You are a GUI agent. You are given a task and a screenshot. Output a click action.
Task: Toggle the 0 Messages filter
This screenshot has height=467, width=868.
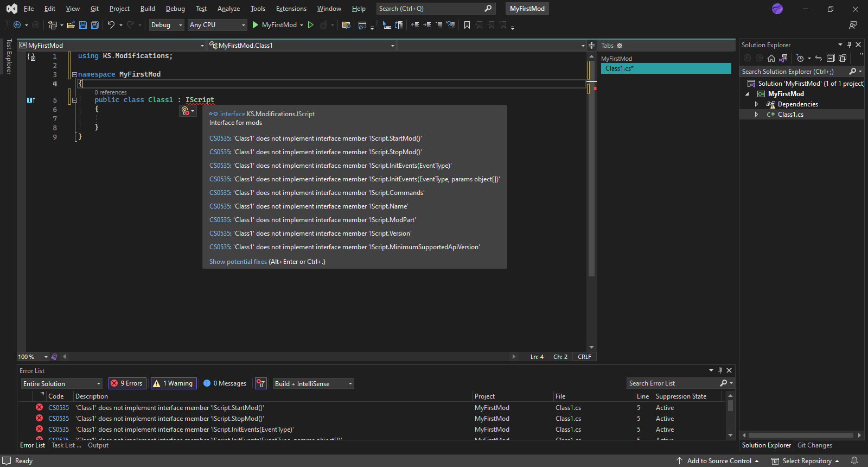(x=225, y=383)
